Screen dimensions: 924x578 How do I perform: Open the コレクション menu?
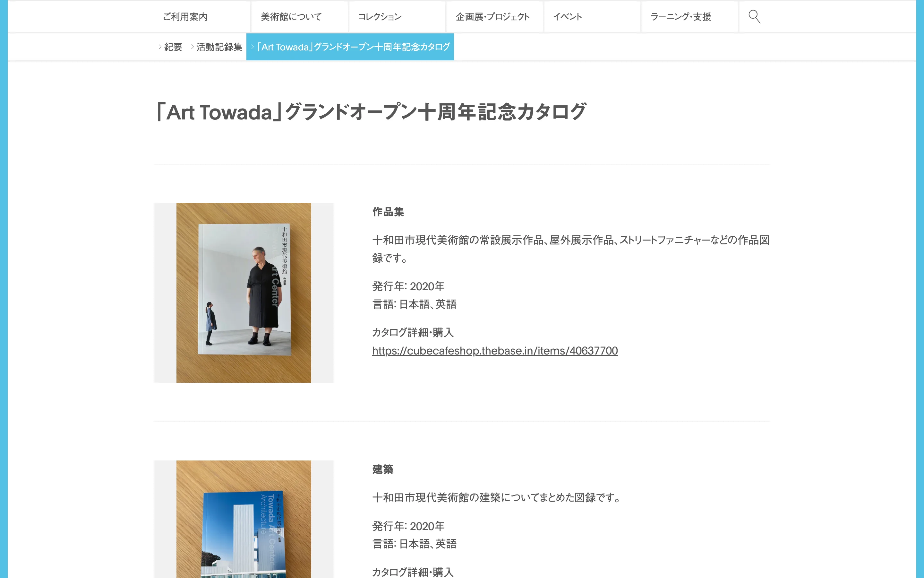point(397,17)
